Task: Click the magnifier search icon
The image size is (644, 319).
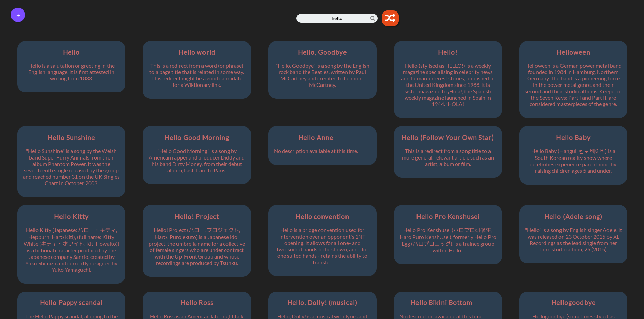Action: pyautogui.click(x=372, y=18)
